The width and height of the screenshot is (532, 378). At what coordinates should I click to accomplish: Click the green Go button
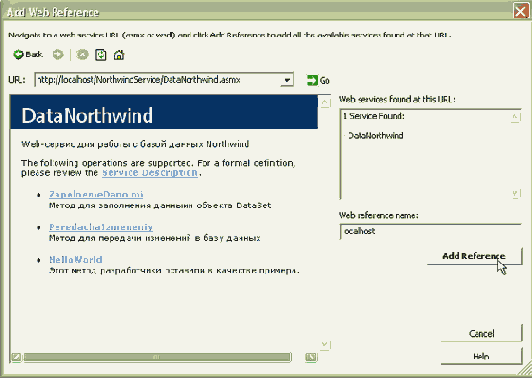point(318,80)
